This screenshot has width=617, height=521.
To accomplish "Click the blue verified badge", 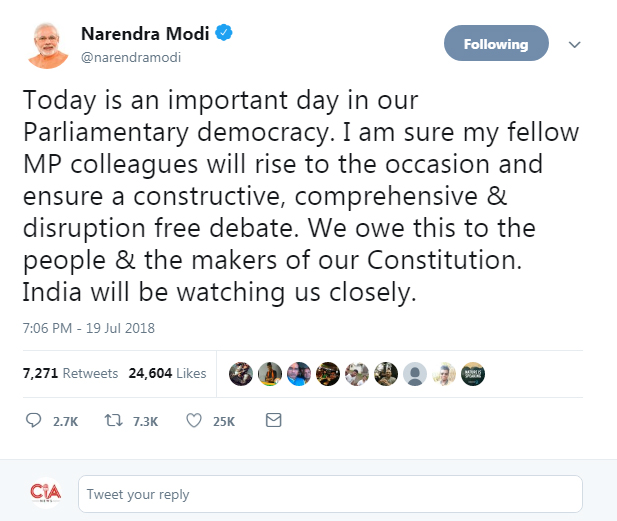I will 224,33.
